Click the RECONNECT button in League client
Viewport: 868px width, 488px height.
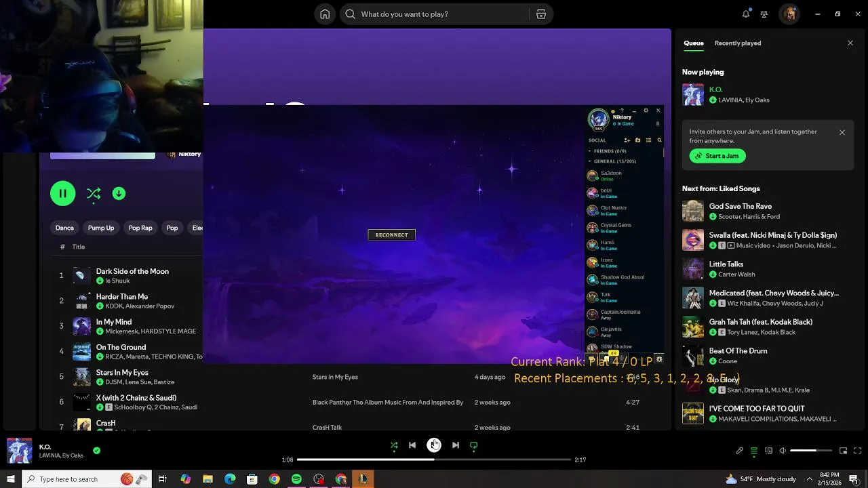point(391,235)
